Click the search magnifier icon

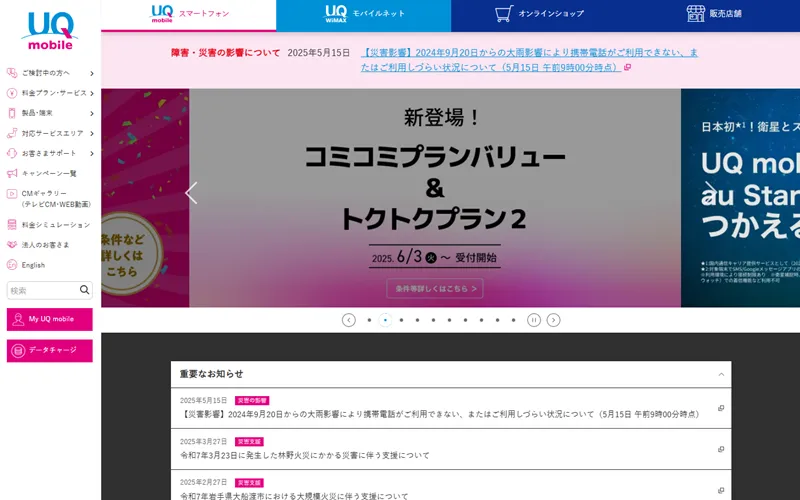click(x=84, y=290)
